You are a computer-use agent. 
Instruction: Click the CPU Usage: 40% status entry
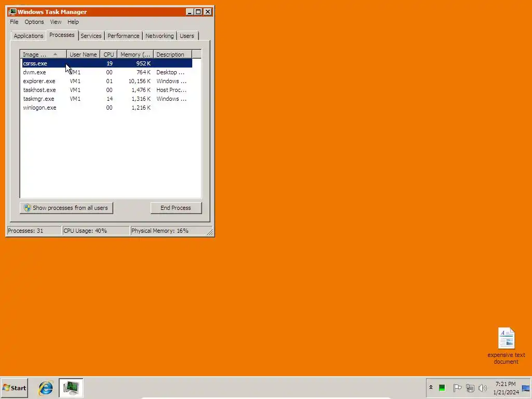(x=96, y=231)
